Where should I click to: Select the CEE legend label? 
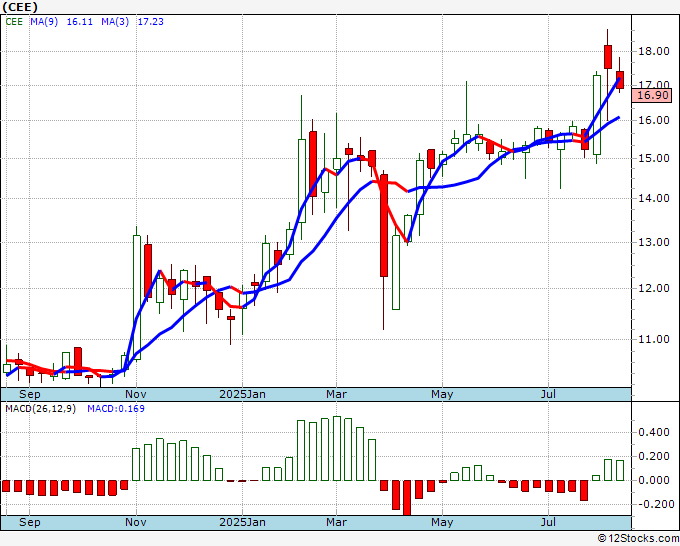(14, 22)
